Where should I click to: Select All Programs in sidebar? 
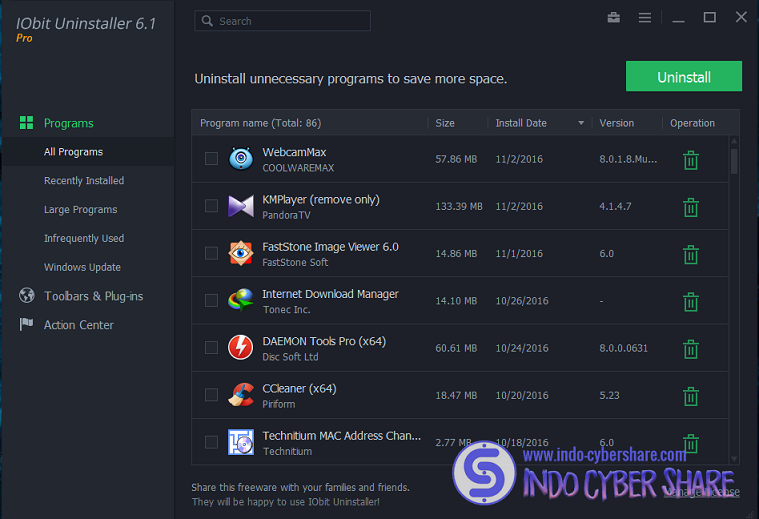coord(88,152)
